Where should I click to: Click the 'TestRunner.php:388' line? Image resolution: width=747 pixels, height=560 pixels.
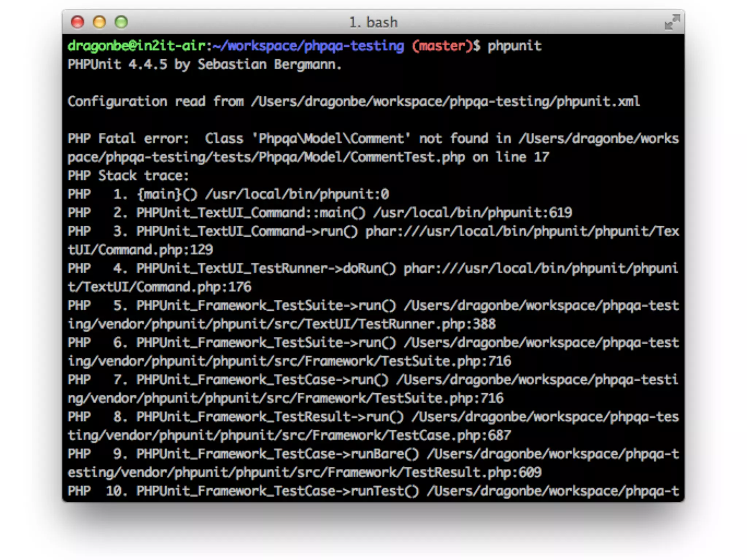[427, 324]
